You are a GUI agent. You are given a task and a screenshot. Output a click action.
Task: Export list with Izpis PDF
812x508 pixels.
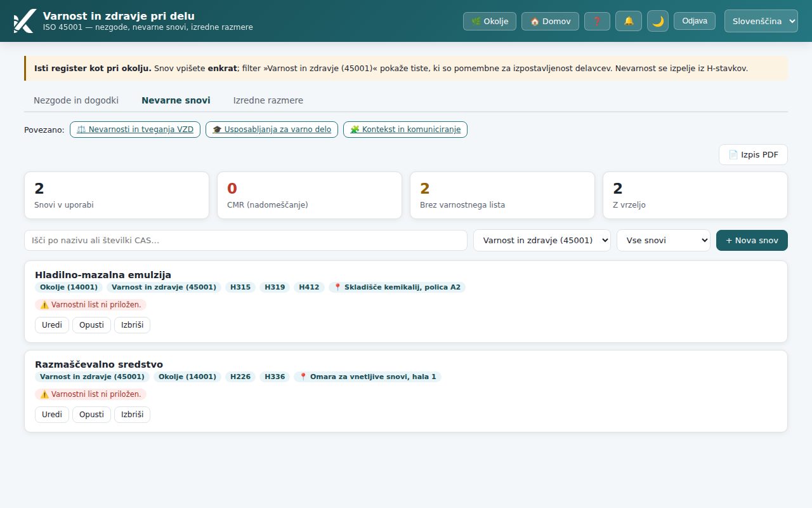753,154
